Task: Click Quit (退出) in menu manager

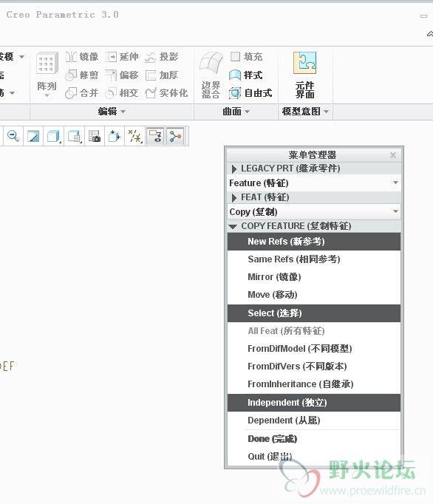Action: click(x=314, y=457)
